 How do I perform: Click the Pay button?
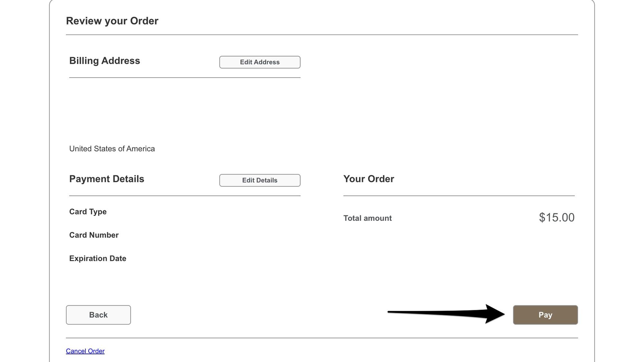click(x=545, y=315)
